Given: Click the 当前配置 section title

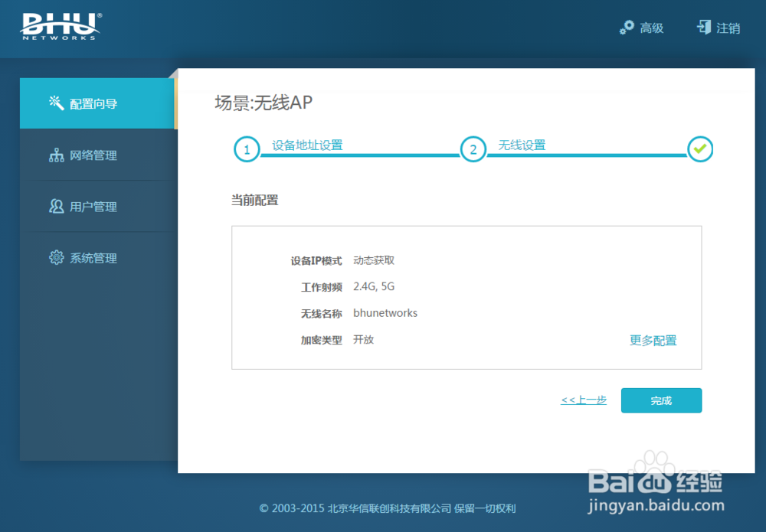Looking at the screenshot, I should pos(254,200).
